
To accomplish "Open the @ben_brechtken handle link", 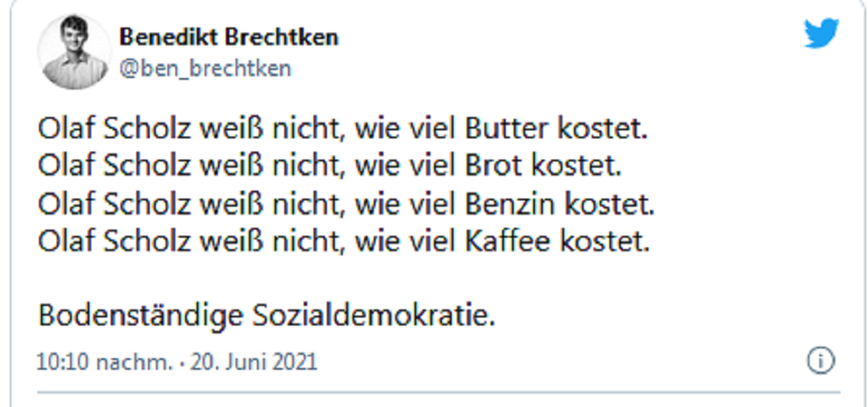I will click(205, 68).
